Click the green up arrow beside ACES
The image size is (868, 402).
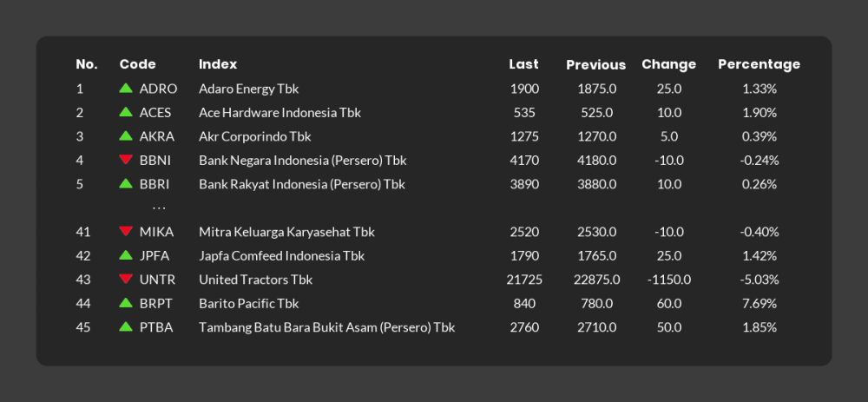click(x=126, y=111)
